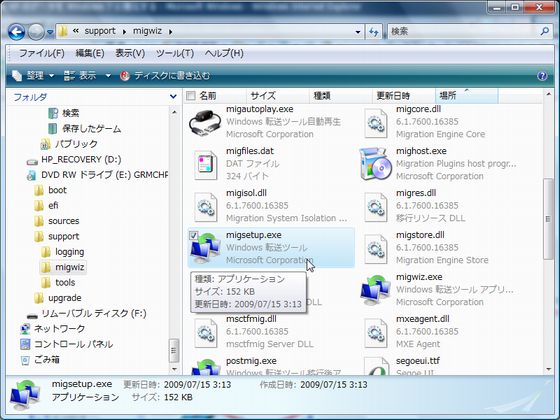Screen dimensions: 560x420
Task: Collapse the フォルダ pane chevron
Action: pos(173,96)
